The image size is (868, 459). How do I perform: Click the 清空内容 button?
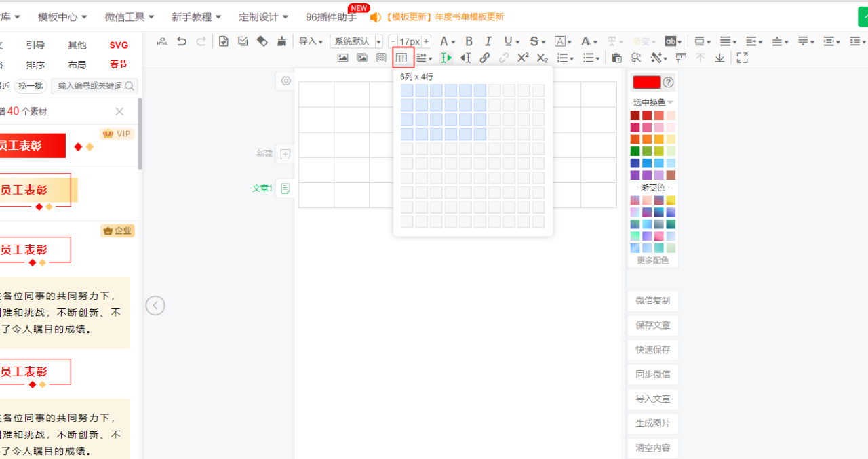tap(652, 448)
